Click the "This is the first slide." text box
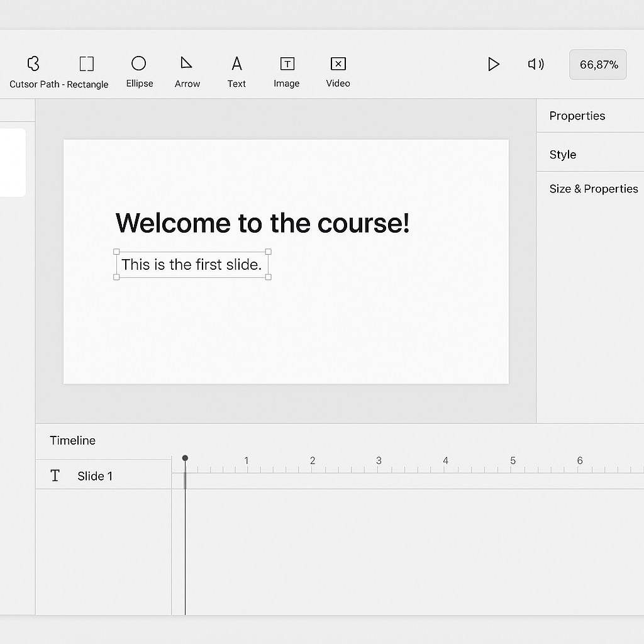Viewport: 644px width, 644px height. click(192, 265)
